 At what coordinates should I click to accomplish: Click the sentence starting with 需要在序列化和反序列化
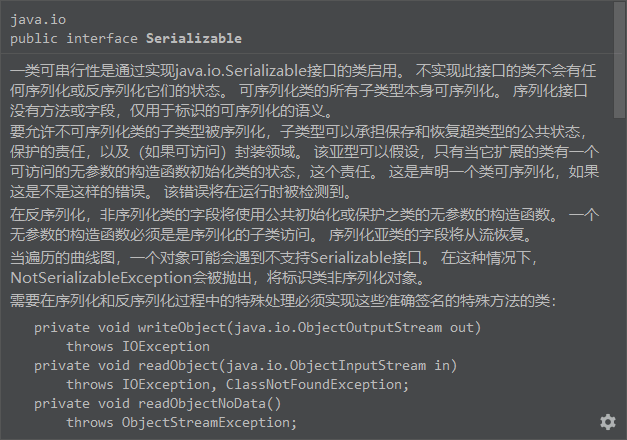click(283, 301)
